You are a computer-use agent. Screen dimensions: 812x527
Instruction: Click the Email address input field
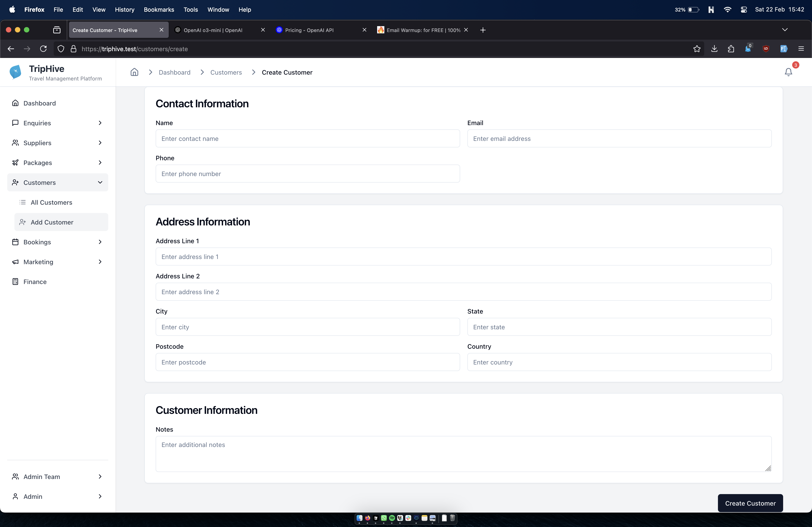tap(619, 138)
